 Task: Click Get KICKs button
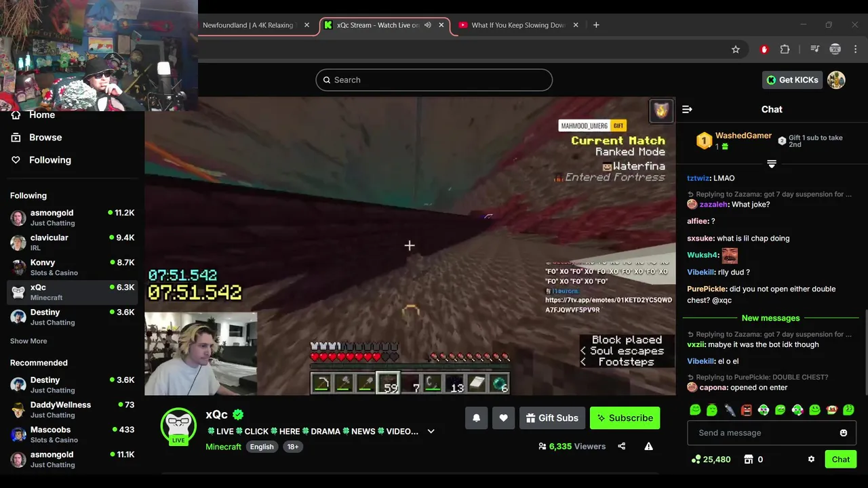[792, 80]
